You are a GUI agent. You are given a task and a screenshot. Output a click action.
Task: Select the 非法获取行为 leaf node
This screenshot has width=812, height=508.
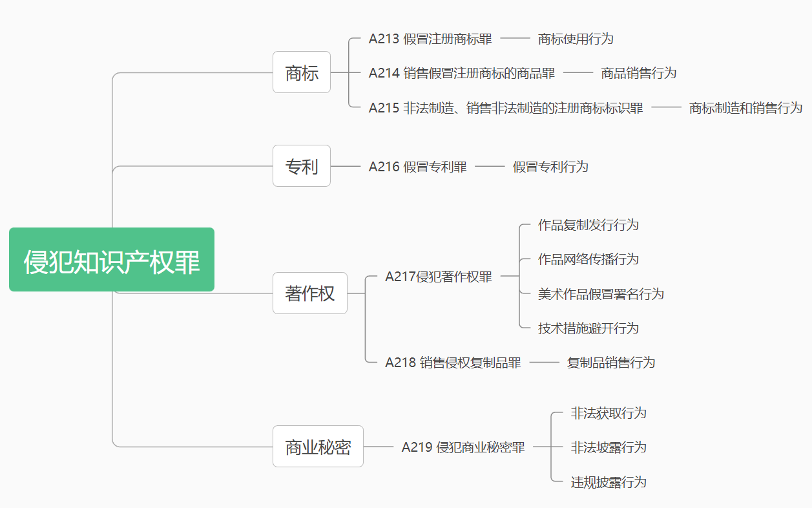coord(609,413)
